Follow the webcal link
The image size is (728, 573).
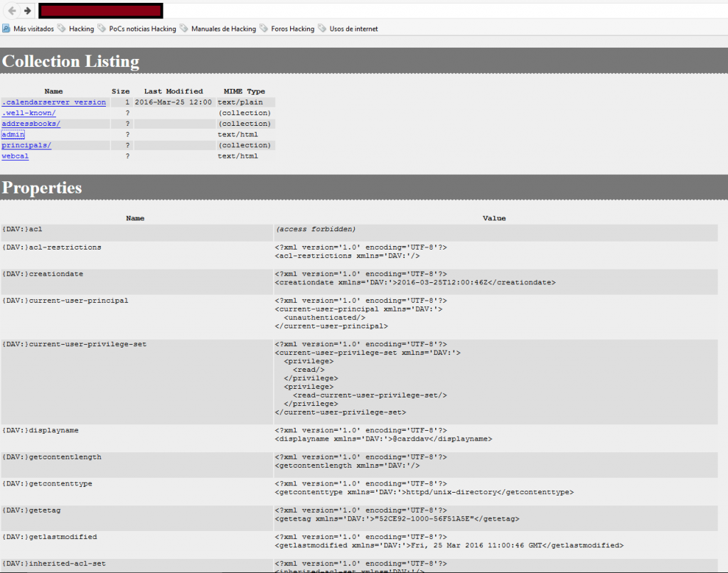[15, 156]
